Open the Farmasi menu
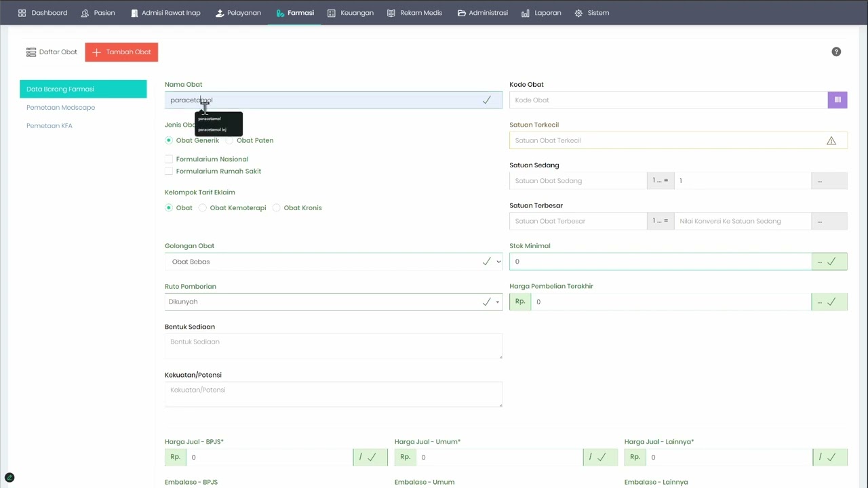 tap(294, 13)
